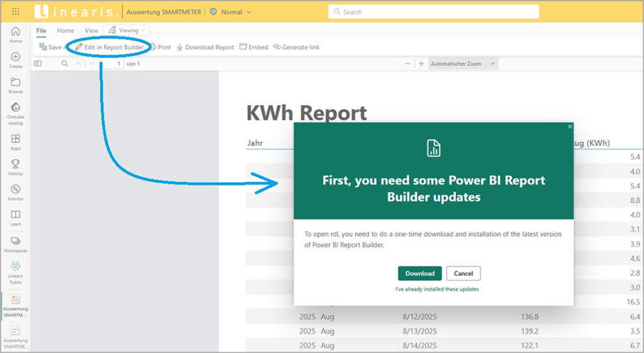Open the File tab

point(41,31)
